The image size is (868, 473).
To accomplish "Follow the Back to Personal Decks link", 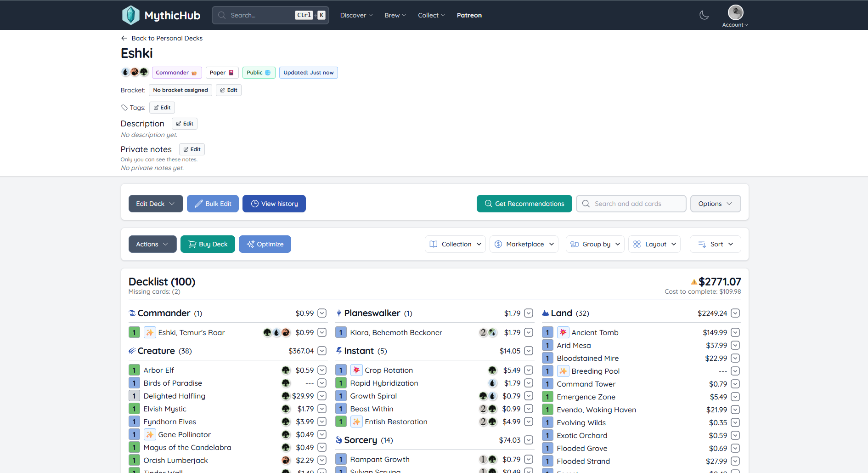I will [162, 38].
